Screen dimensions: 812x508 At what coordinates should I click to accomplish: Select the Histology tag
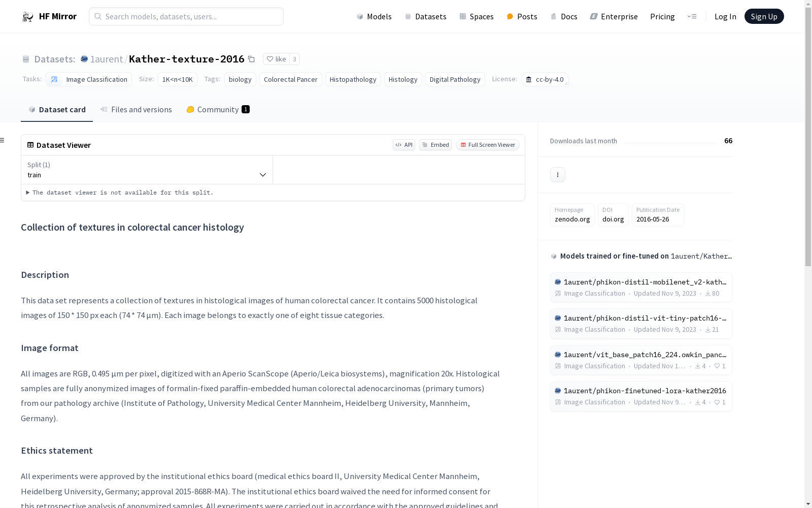tap(403, 79)
